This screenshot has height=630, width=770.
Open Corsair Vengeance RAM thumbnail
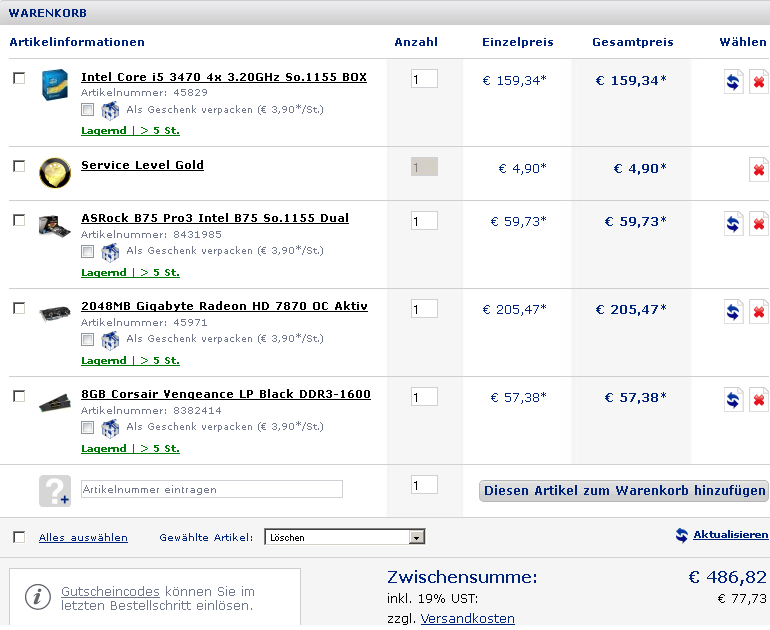pos(55,402)
